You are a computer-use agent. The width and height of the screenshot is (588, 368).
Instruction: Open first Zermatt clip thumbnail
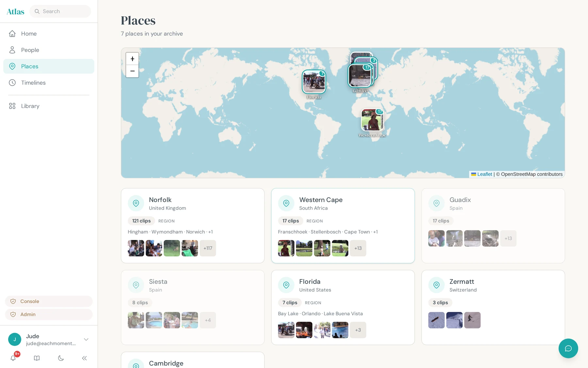point(436,320)
